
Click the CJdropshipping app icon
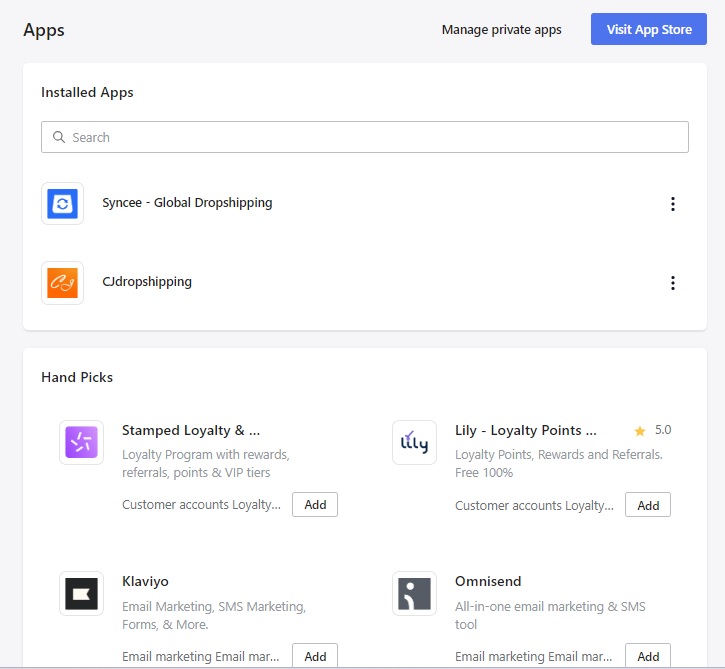62,283
